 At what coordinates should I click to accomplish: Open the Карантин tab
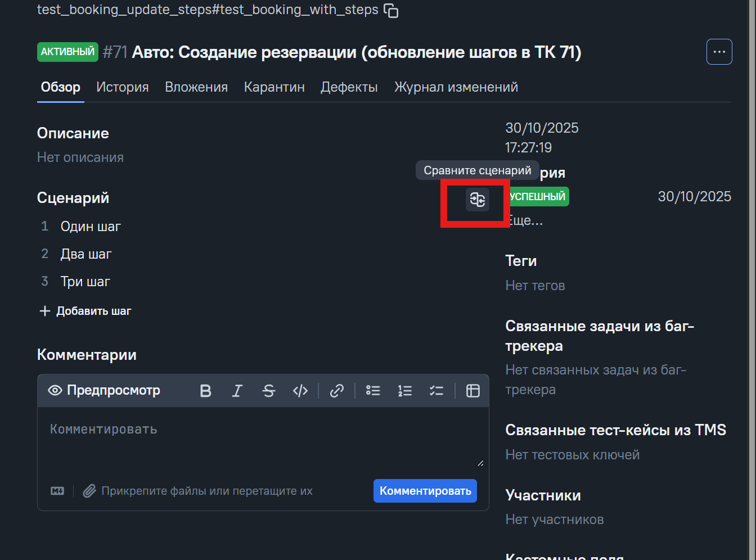tap(274, 87)
